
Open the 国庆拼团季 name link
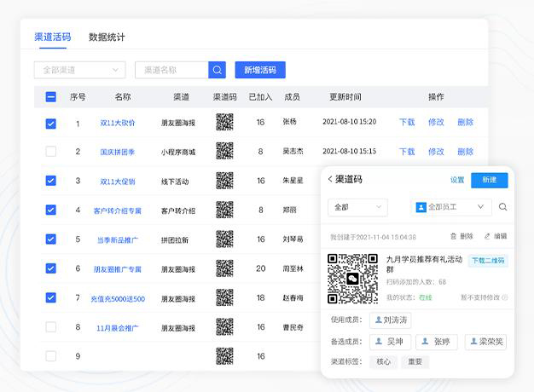(x=118, y=152)
